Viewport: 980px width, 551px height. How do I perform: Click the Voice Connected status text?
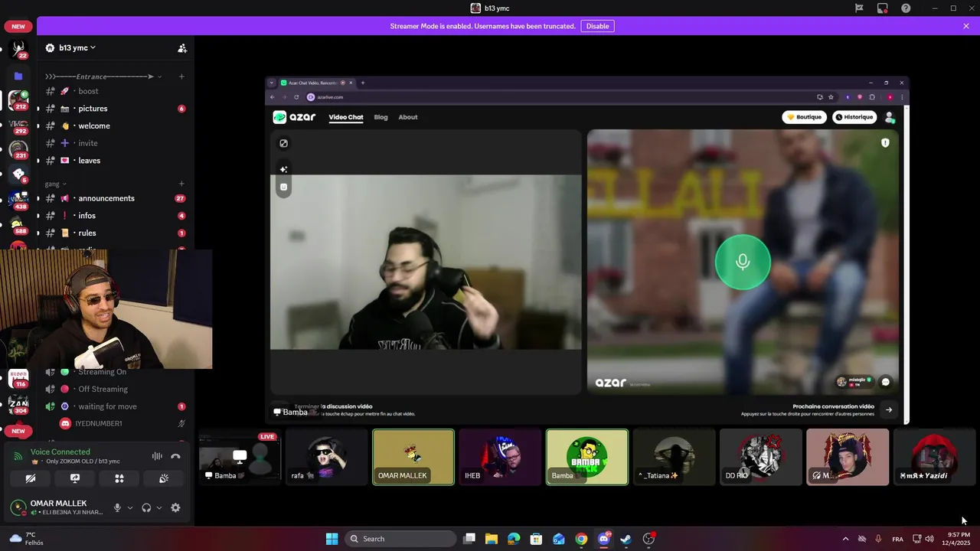60,452
